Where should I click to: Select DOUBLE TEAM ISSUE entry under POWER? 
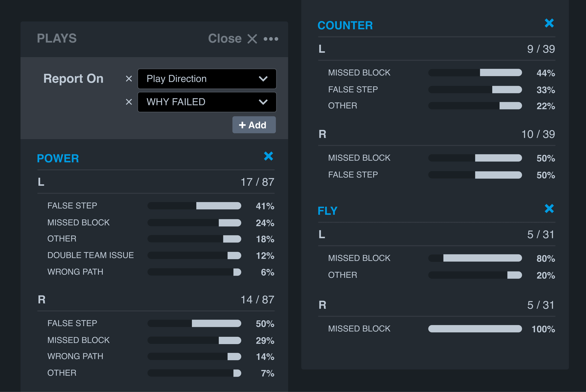(x=91, y=255)
